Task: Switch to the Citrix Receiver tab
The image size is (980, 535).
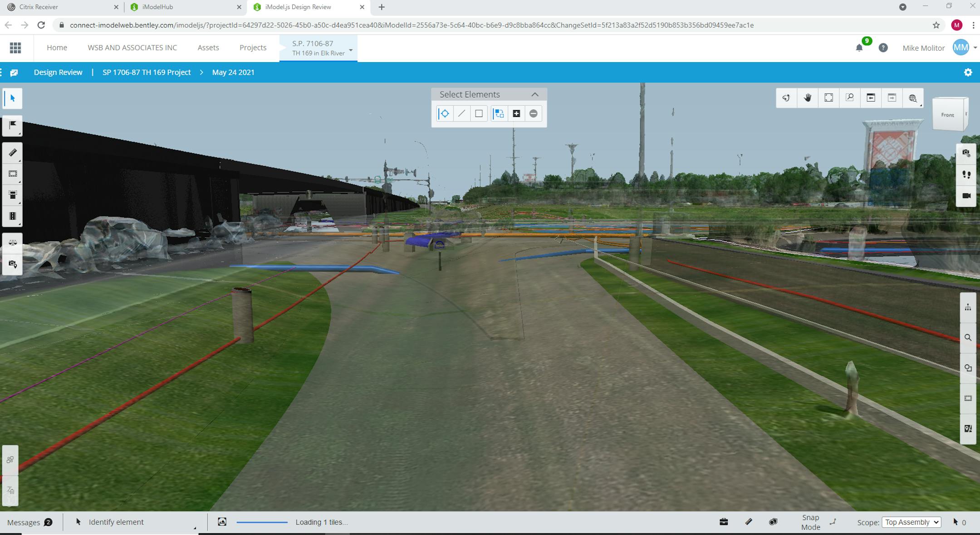Action: coord(61,7)
